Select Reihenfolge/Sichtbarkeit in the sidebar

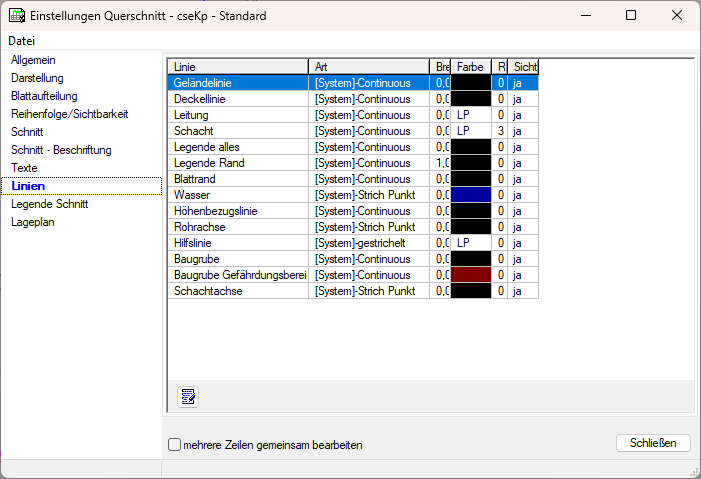[69, 114]
